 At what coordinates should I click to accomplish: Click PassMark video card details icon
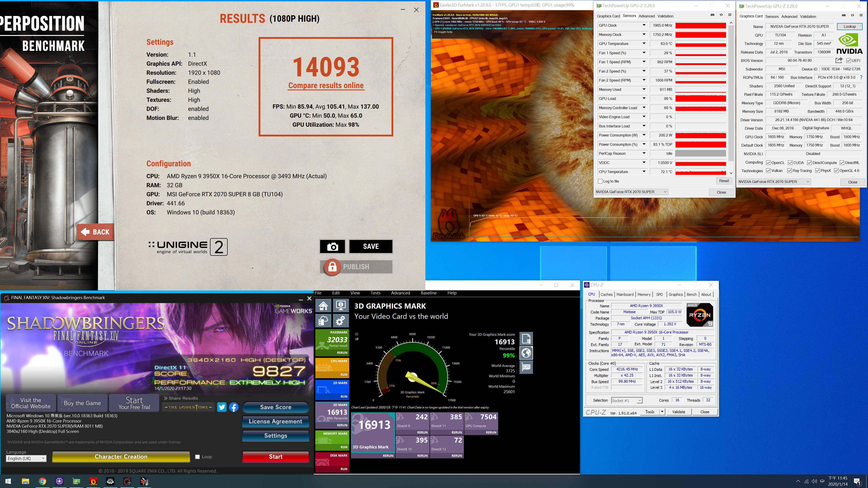coord(526,367)
